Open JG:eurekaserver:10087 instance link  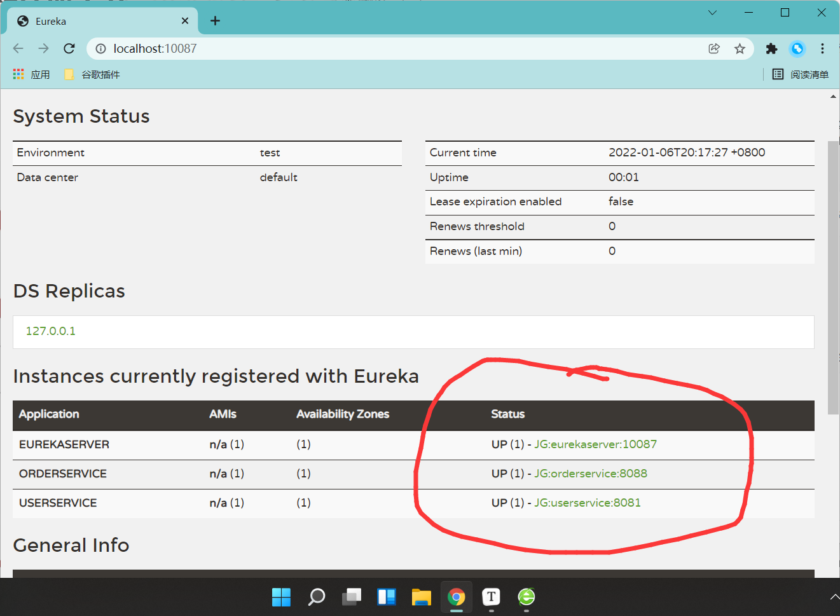(595, 444)
